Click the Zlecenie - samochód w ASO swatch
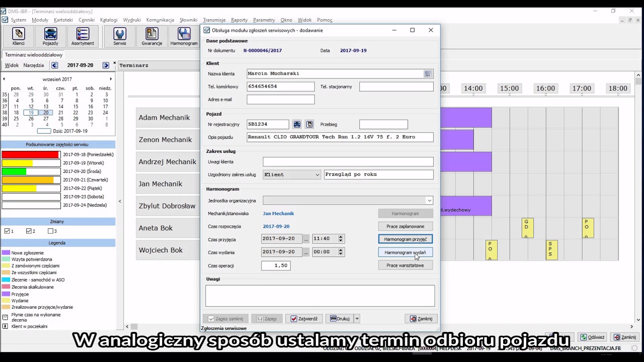Image resolution: width=644 pixels, height=362 pixels. (6, 280)
